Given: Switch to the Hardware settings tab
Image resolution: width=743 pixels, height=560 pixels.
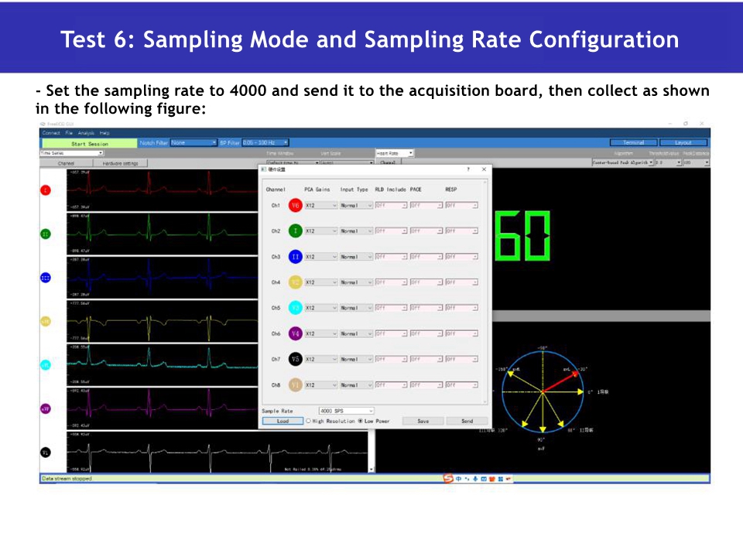Looking at the screenshot, I should (120, 163).
